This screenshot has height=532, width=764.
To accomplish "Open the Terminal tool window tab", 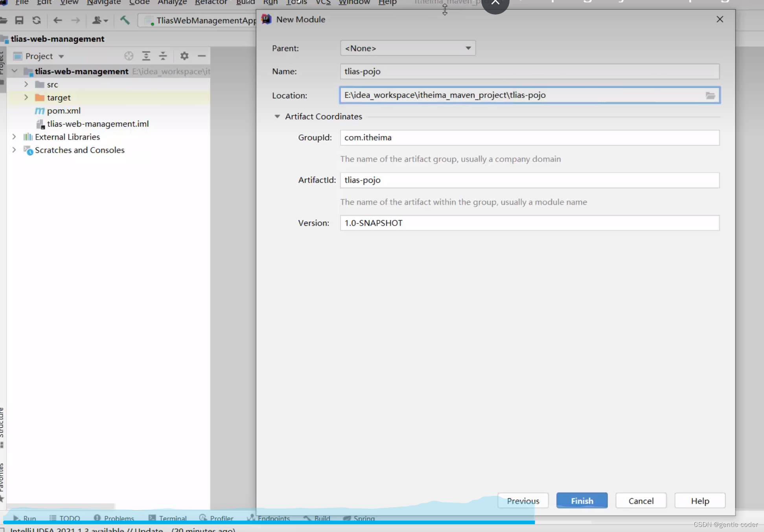I will 168,518.
